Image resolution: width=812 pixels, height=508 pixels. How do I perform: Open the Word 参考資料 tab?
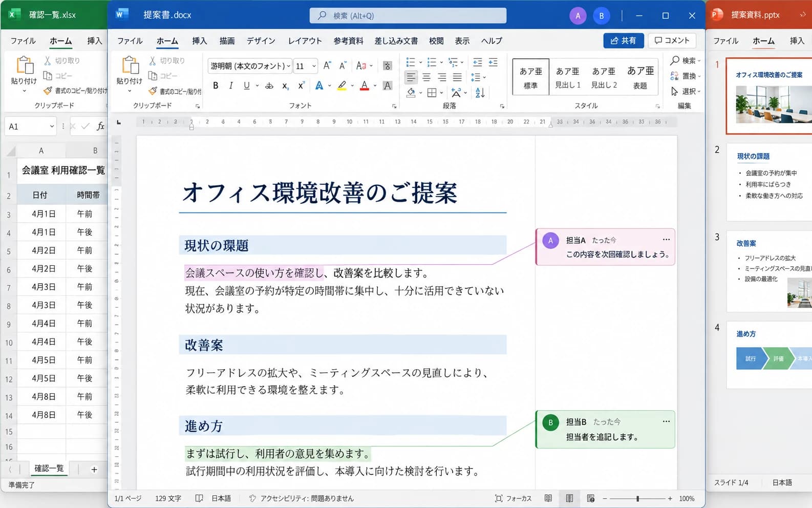[348, 41]
